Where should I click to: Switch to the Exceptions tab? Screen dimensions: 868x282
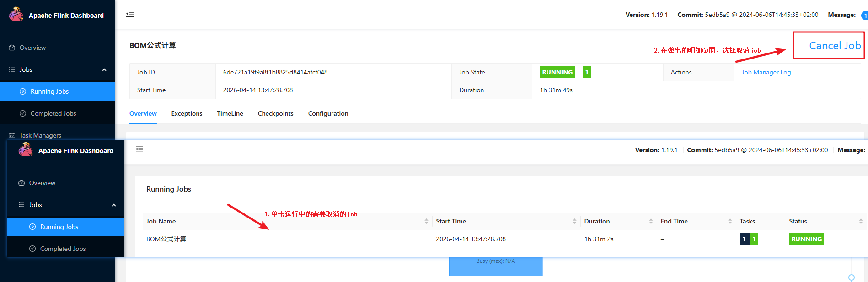pos(187,113)
